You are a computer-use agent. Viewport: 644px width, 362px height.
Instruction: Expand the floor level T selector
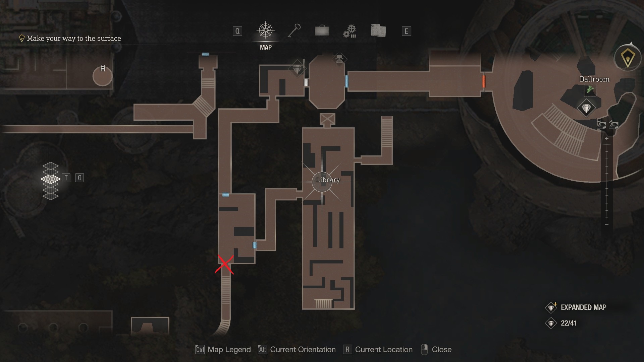(x=66, y=177)
